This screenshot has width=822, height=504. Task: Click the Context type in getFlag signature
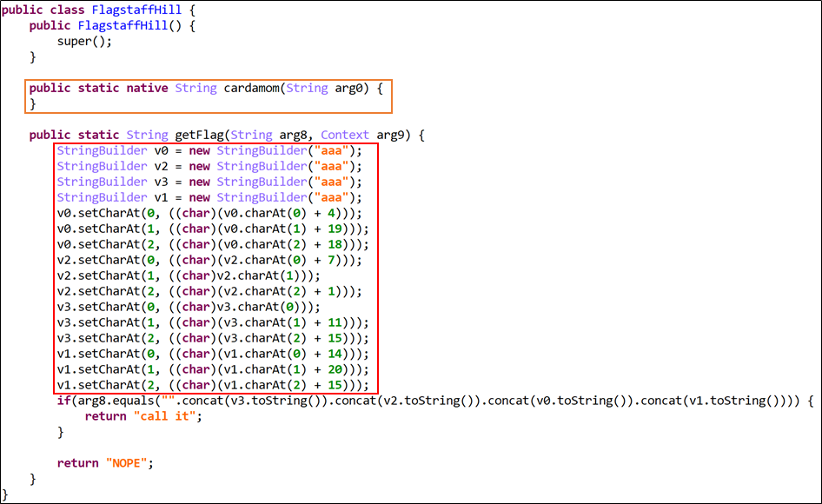coord(345,135)
